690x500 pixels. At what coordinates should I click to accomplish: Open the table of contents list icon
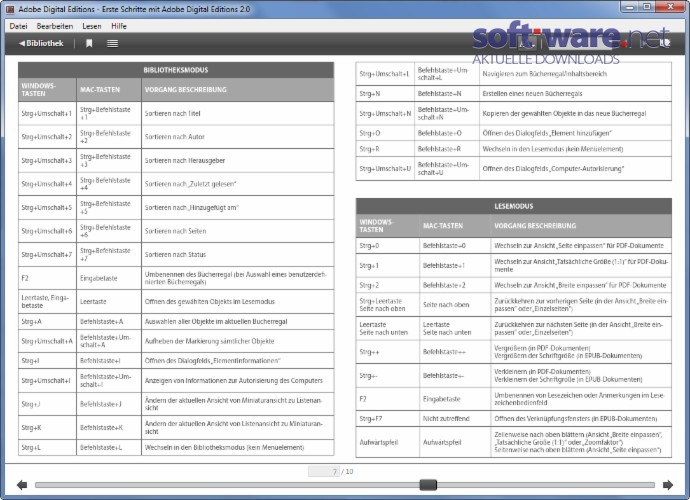click(113, 43)
